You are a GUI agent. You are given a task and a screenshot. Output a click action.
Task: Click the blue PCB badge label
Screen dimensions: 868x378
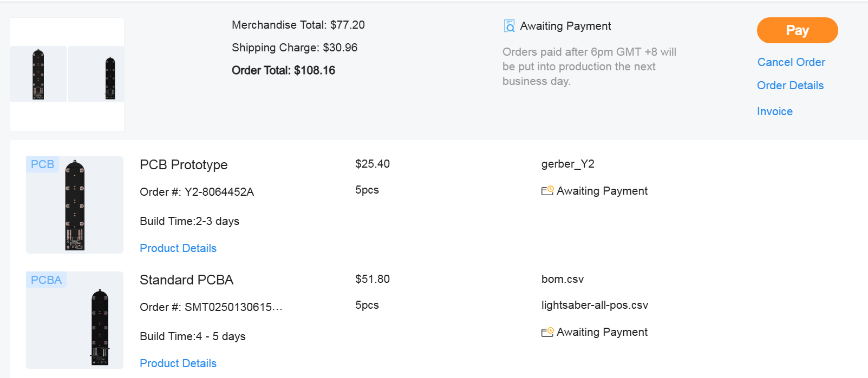tap(42, 164)
